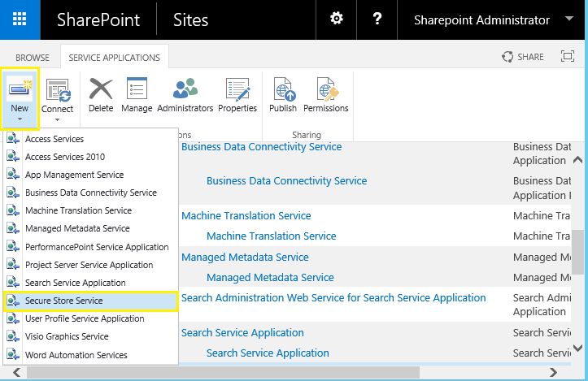Select Project Server Service Application entry
The width and height of the screenshot is (588, 381).
[x=90, y=266]
